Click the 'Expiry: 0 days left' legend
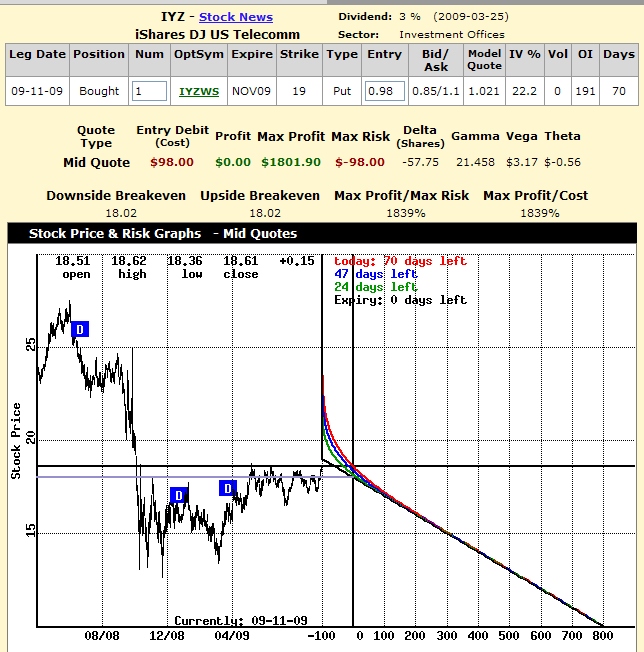 pyautogui.click(x=400, y=300)
